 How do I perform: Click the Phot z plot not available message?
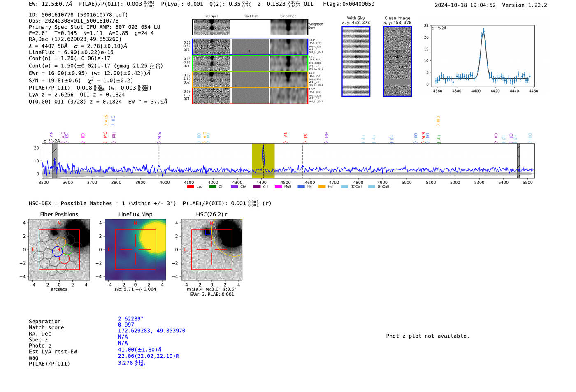(428, 336)
